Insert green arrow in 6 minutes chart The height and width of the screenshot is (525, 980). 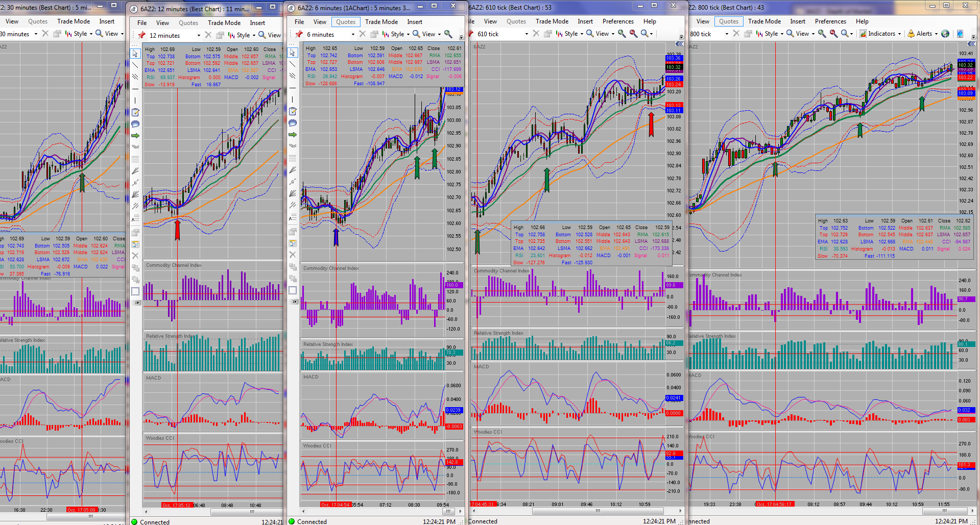coord(293,135)
